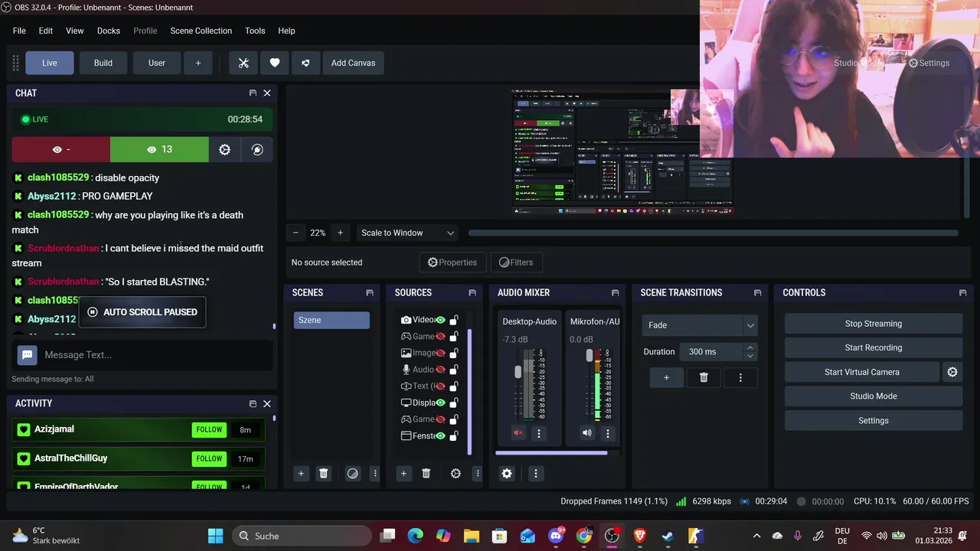980x551 pixels.
Task: Add a new scene with plus
Action: [301, 474]
